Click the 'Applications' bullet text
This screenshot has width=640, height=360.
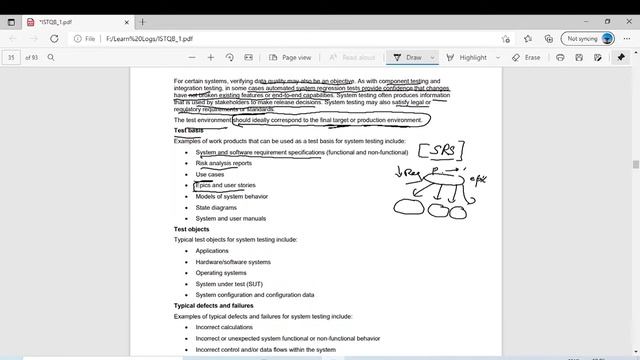212,251
